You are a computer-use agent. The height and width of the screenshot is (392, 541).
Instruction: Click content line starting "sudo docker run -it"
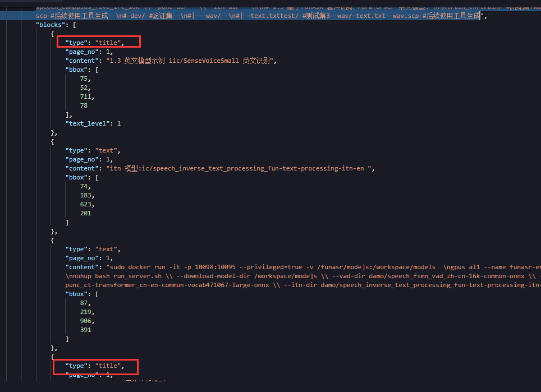[x=303, y=267]
